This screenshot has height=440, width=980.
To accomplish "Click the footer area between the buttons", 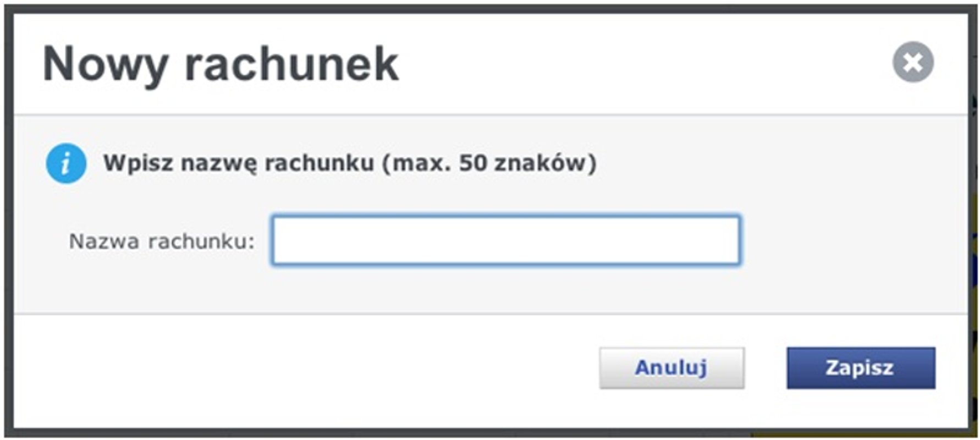I will pos(764,369).
